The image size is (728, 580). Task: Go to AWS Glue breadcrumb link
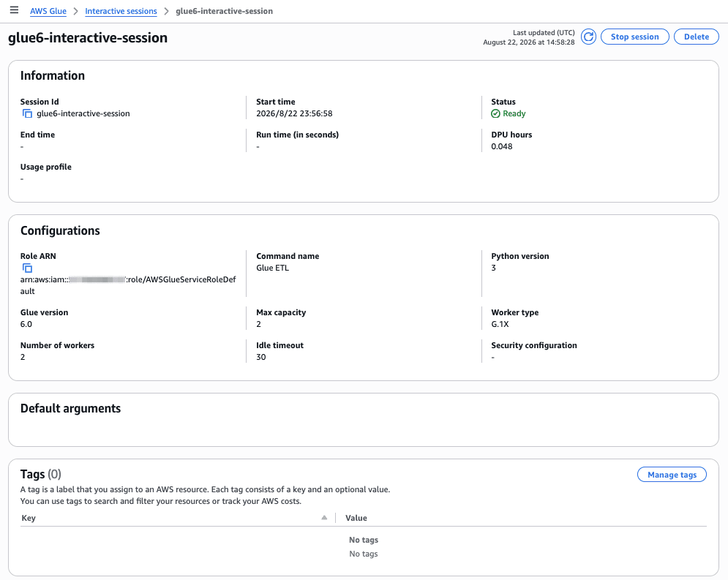48,11
